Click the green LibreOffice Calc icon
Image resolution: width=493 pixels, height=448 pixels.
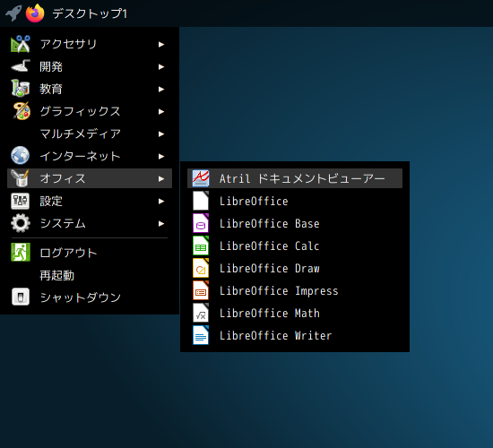[201, 246]
